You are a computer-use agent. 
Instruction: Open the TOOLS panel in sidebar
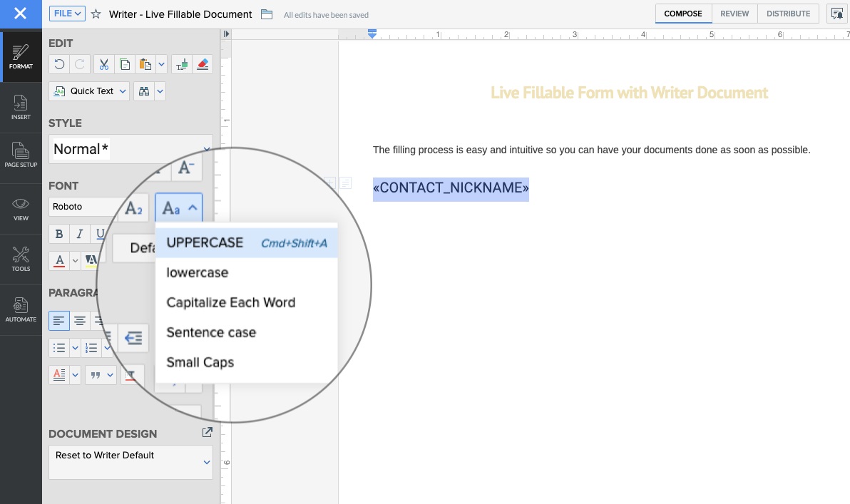click(x=21, y=259)
